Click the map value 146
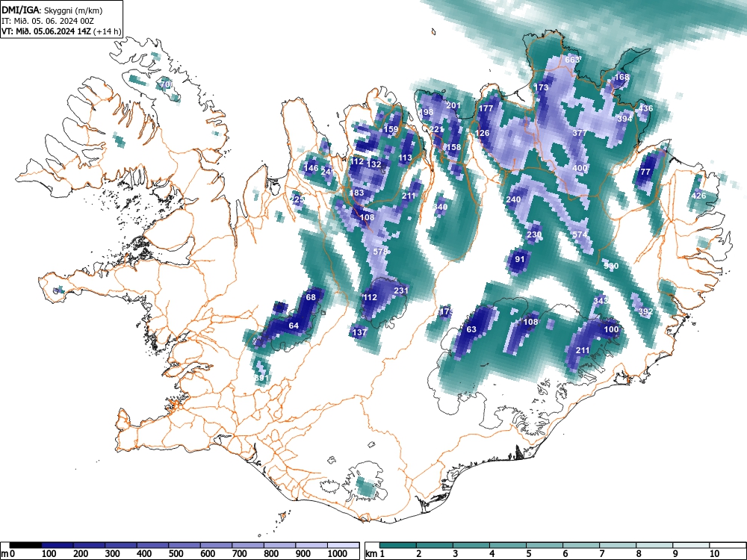The image size is (747, 560). click(311, 167)
